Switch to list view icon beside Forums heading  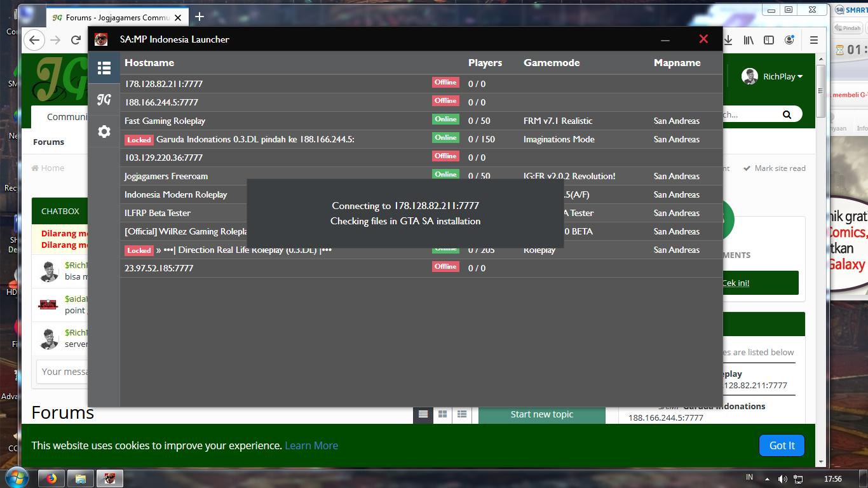tap(423, 414)
